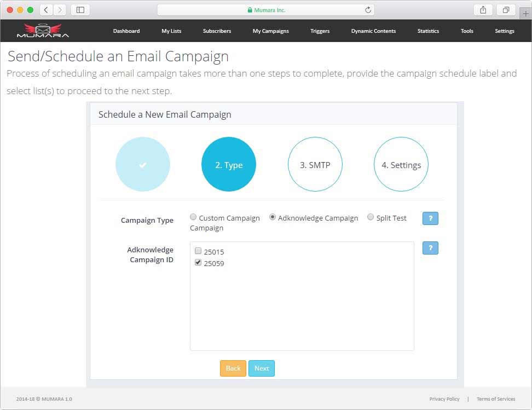Click the Next button
Image resolution: width=532 pixels, height=410 pixels.
click(x=262, y=368)
